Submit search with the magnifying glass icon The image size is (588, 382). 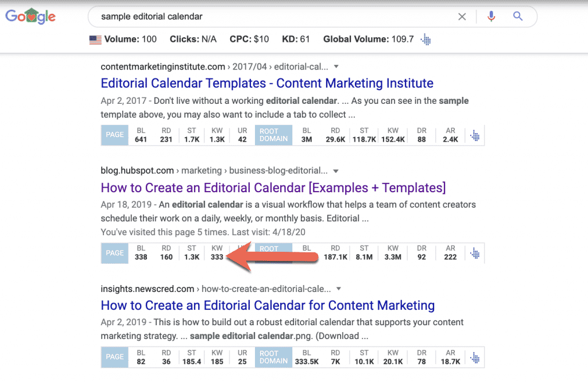point(518,16)
